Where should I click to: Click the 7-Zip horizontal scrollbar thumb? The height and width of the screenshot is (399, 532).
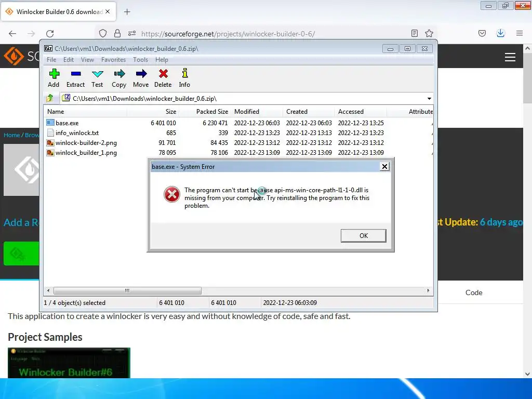(x=127, y=291)
